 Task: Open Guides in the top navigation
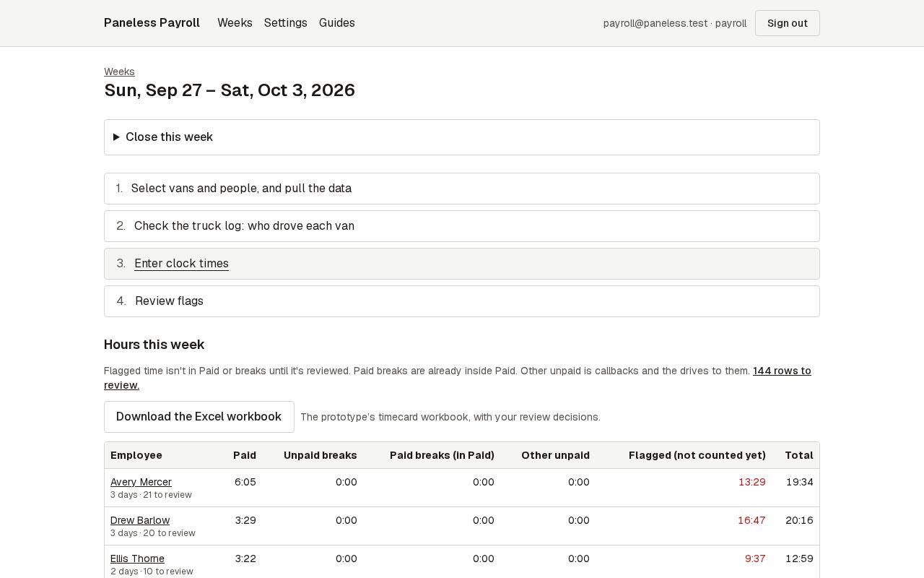pos(337,23)
